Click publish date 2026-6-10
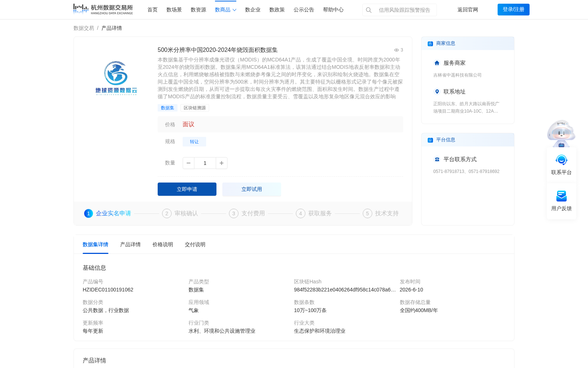This screenshot has height=368, width=588. point(411,290)
